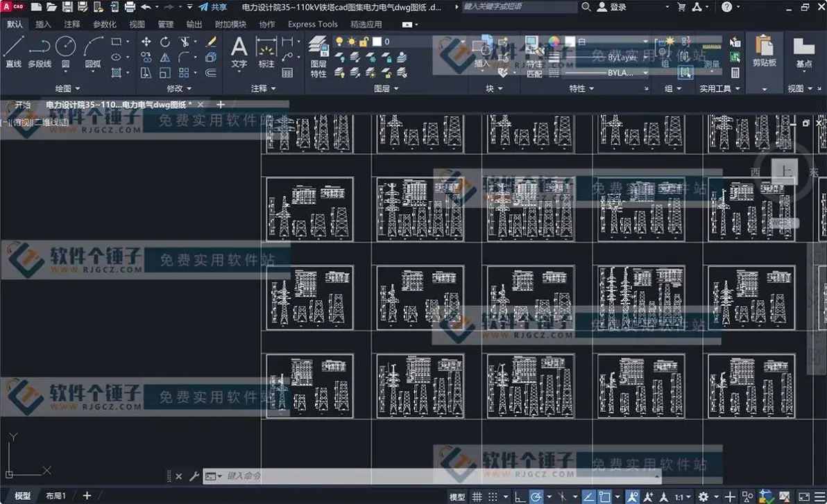Click the command line input field
Image resolution: width=827 pixels, height=504 pixels.
438,476
